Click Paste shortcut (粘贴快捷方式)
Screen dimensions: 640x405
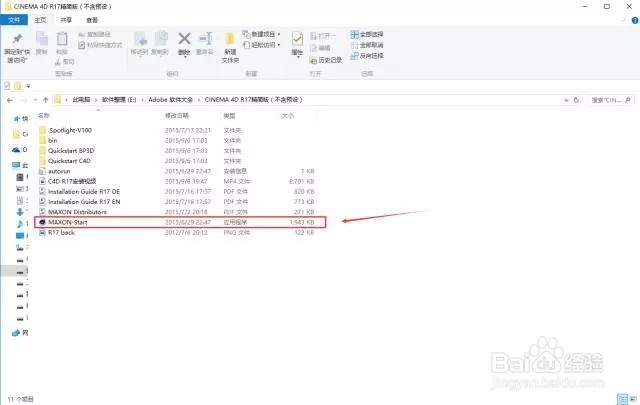[100, 45]
